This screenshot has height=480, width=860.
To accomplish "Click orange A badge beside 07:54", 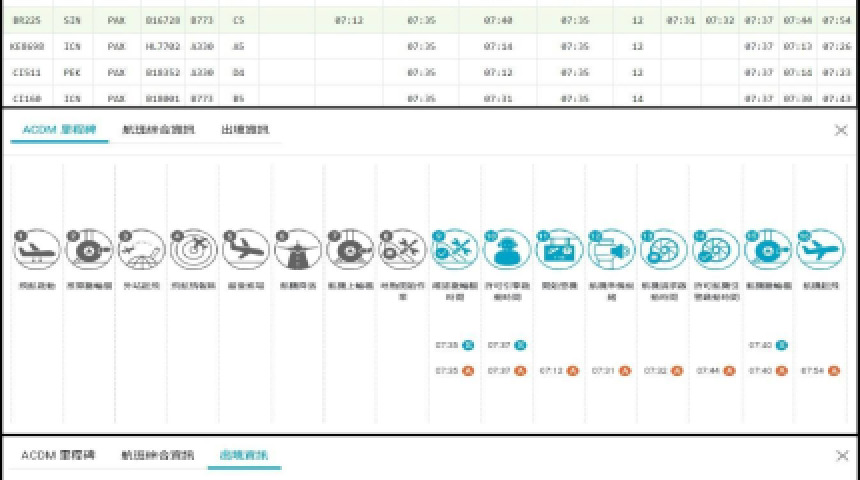I will (x=833, y=371).
